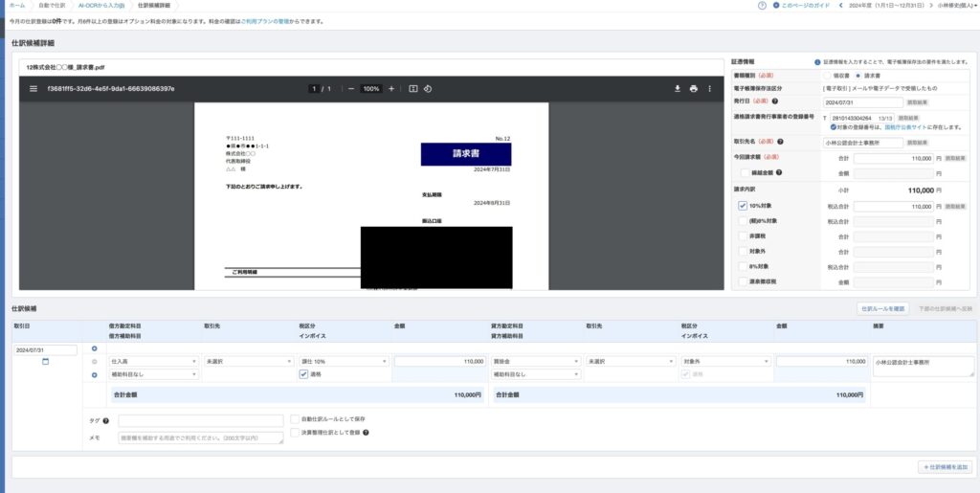The height and width of the screenshot is (493, 980).
Task: Open the 仕入高 debit account dropdown
Action: pyautogui.click(x=153, y=361)
